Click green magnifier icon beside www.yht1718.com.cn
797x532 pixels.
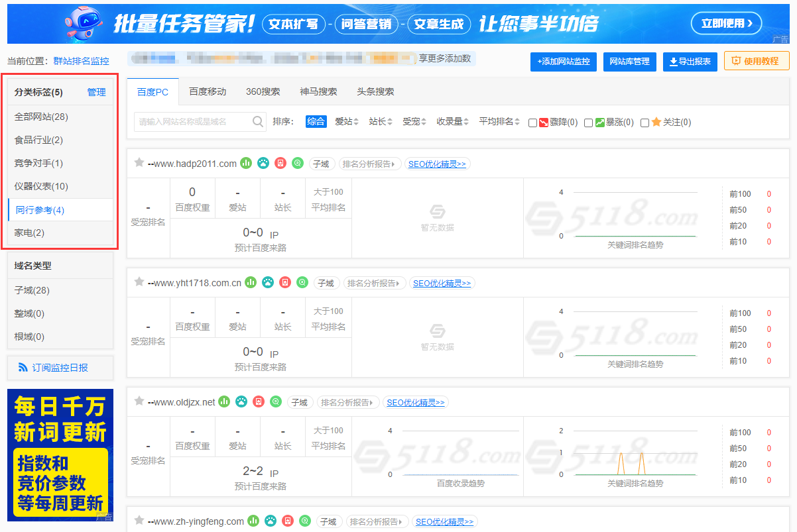pyautogui.click(x=302, y=282)
